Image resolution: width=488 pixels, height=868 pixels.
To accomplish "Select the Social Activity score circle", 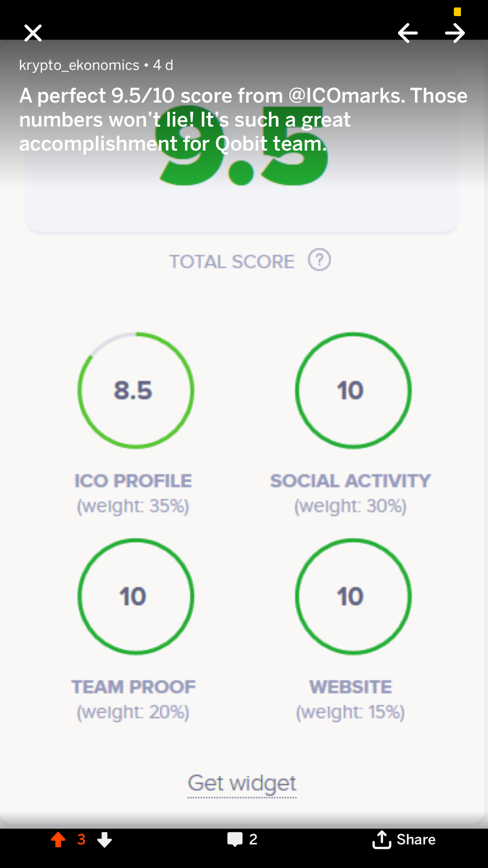I will [353, 390].
